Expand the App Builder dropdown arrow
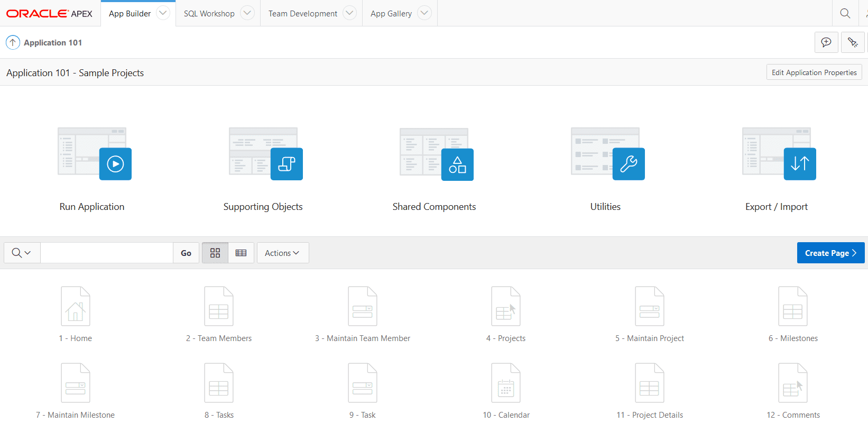This screenshot has width=868, height=432. coord(163,13)
